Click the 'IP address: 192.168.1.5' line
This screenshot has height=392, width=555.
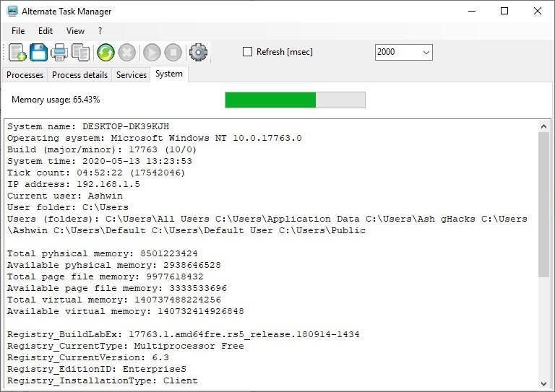[x=73, y=185]
